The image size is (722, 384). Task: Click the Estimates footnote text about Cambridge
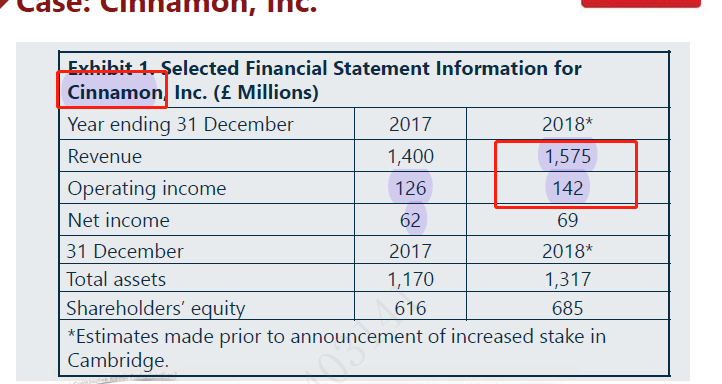(336, 348)
